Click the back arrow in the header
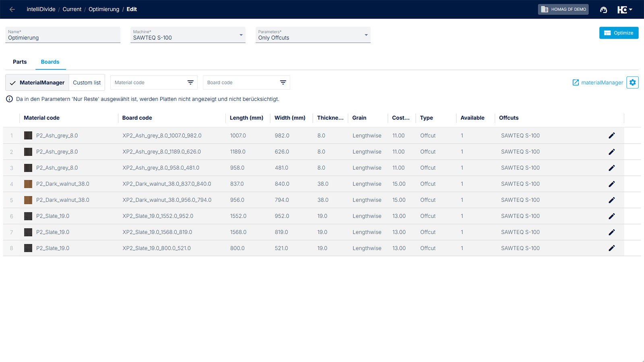This screenshot has width=644, height=362. 12,9
